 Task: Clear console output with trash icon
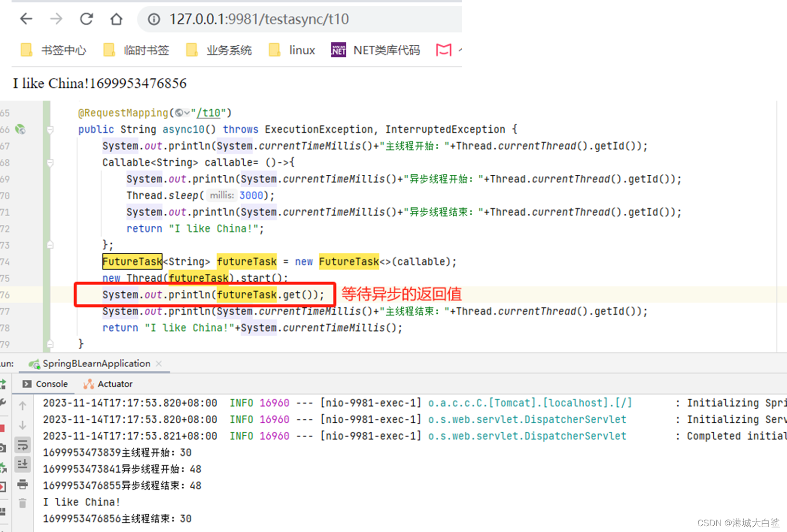click(23, 502)
